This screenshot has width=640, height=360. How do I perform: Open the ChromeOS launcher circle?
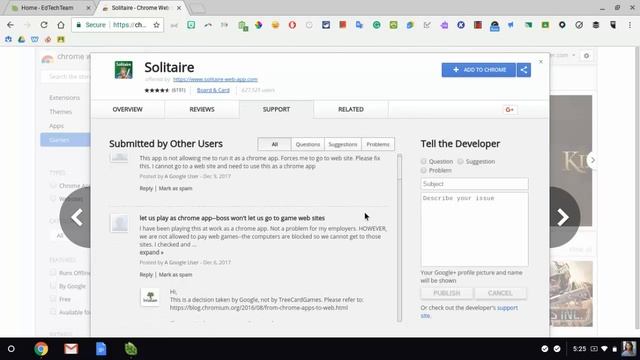pyautogui.click(x=11, y=349)
